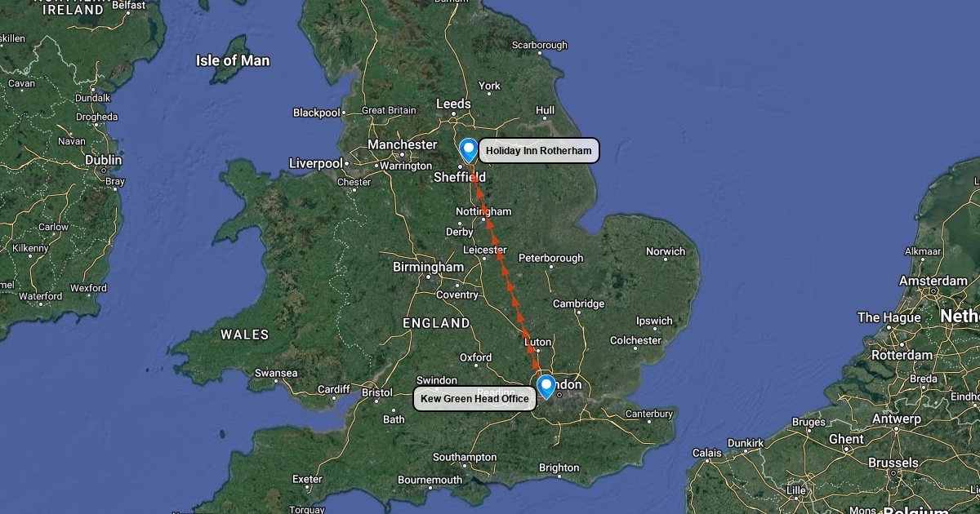
Task: Click the Holiday Inn Rotherham map pin
Action: pyautogui.click(x=468, y=151)
